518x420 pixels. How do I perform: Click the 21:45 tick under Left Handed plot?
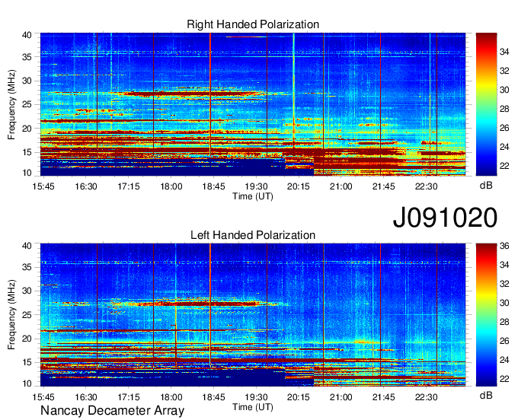coord(383,397)
